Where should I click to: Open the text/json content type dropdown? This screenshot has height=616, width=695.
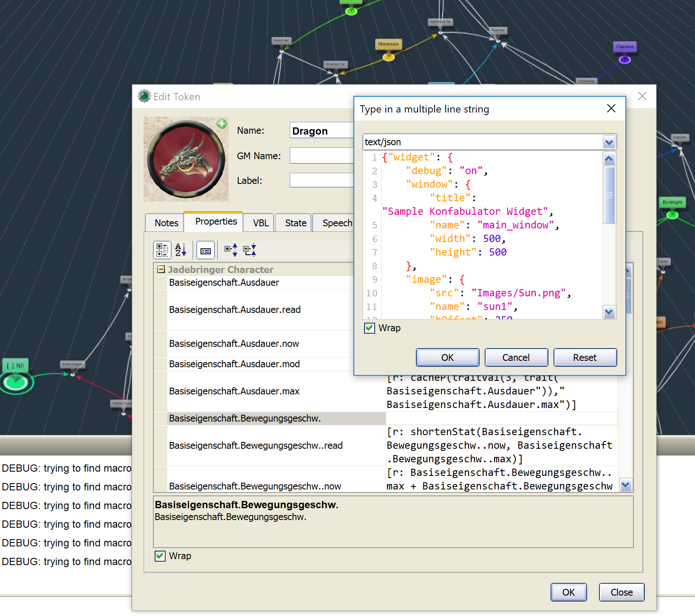(609, 142)
